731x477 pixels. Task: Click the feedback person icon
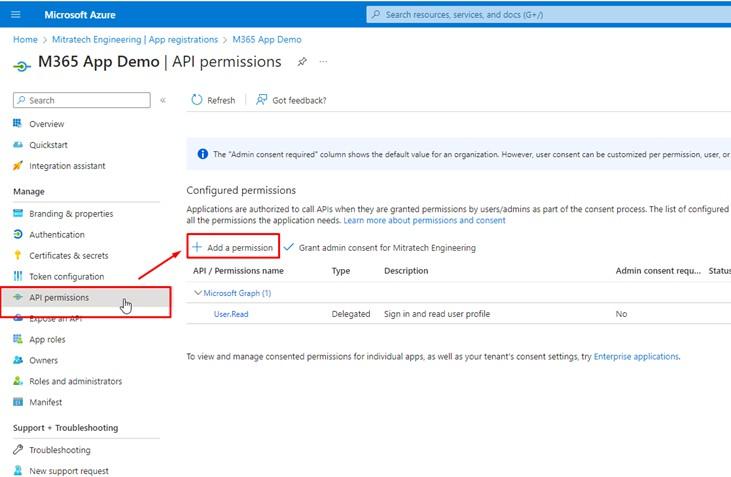(261, 100)
